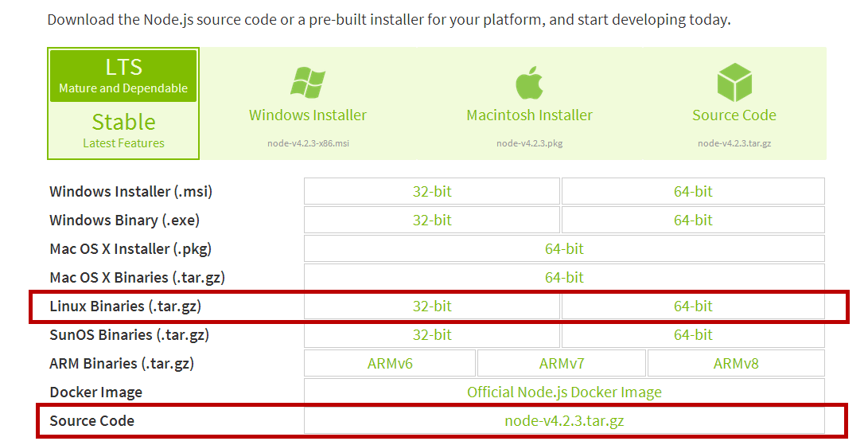Click the Source Code row label in the table

point(92,420)
